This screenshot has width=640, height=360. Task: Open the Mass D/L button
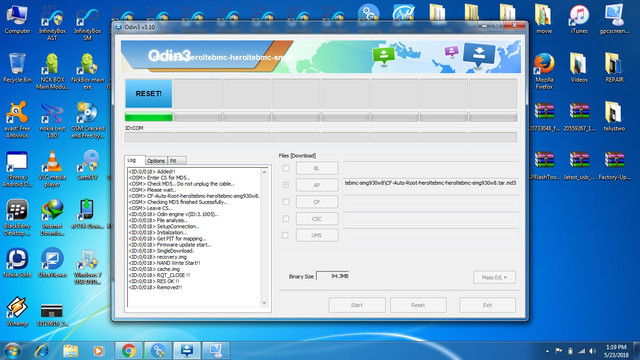[494, 277]
